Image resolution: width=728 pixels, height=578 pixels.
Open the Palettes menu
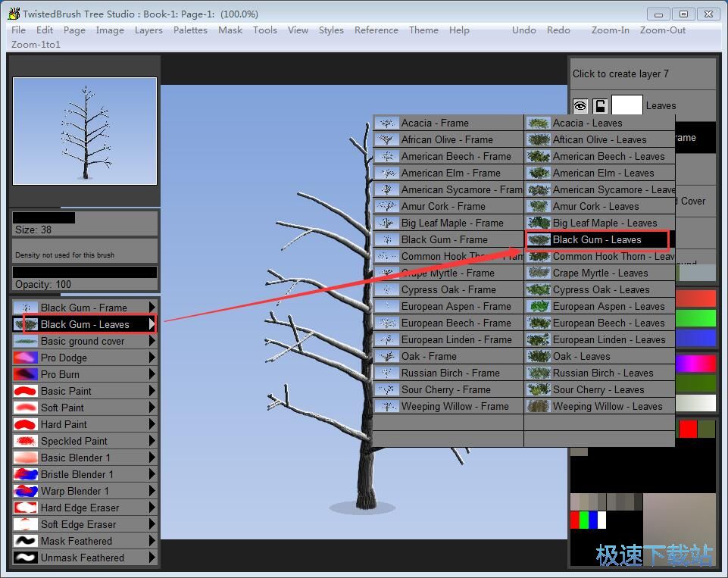click(190, 30)
